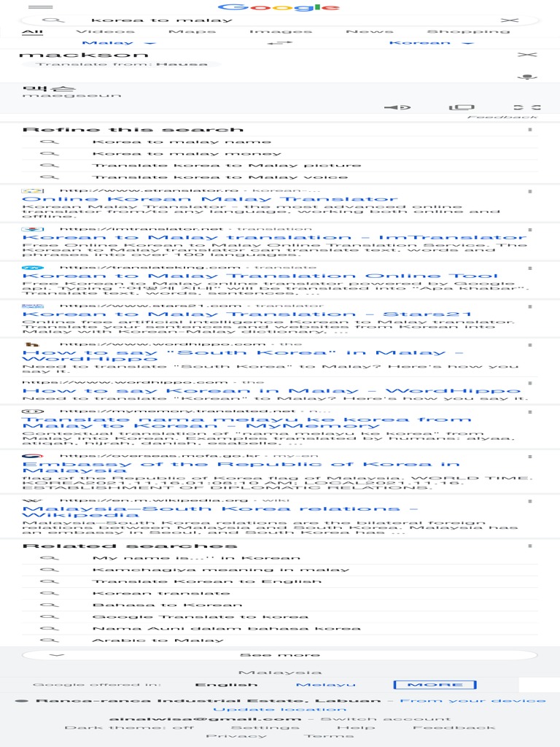Switch to the News tab
The width and height of the screenshot is (560, 747).
[370, 31]
